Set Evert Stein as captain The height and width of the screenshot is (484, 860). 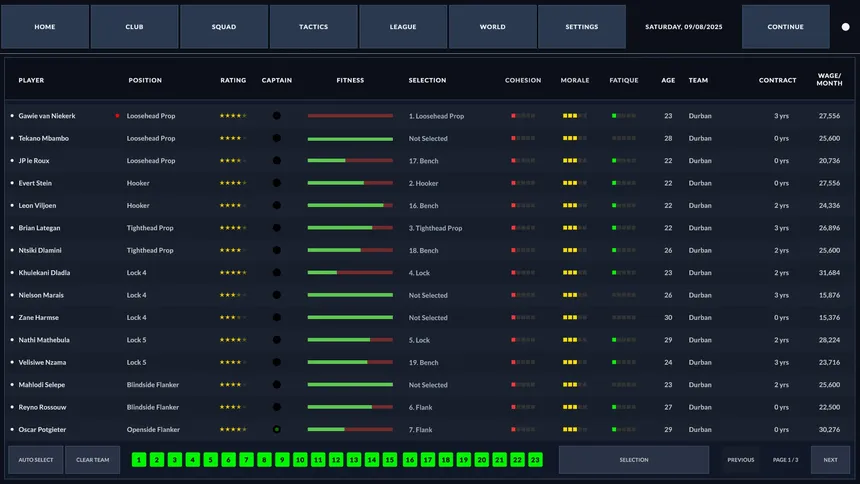(276, 183)
